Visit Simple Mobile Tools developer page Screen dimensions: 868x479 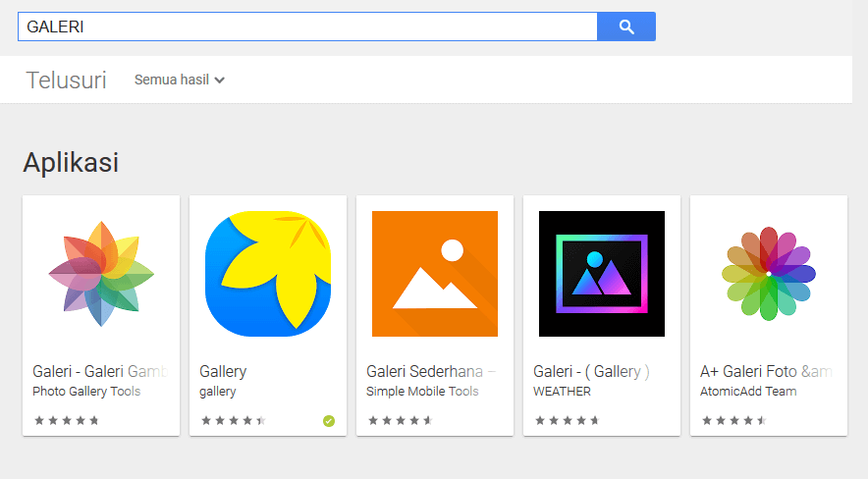(422, 392)
